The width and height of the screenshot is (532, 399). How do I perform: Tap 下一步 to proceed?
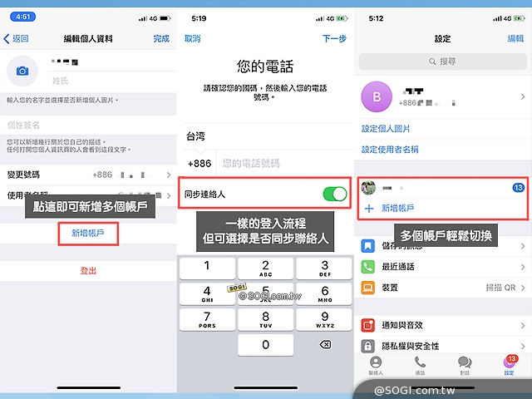334,38
